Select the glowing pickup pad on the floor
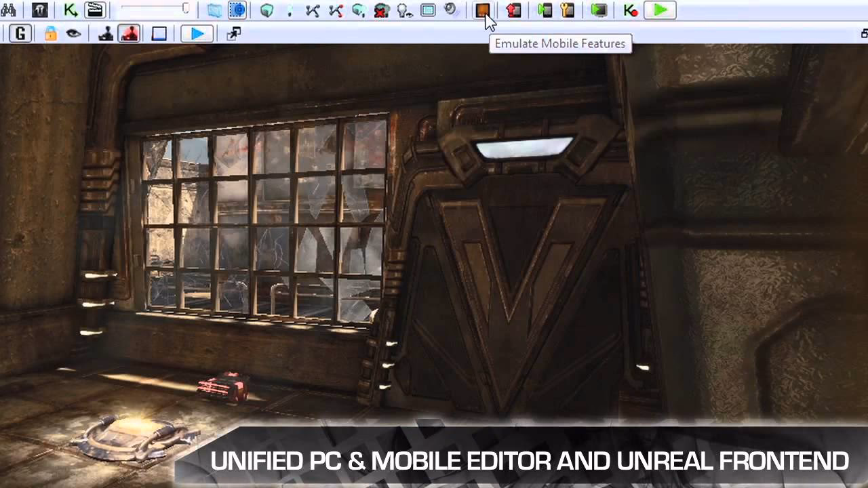The height and width of the screenshot is (488, 868). [136, 437]
